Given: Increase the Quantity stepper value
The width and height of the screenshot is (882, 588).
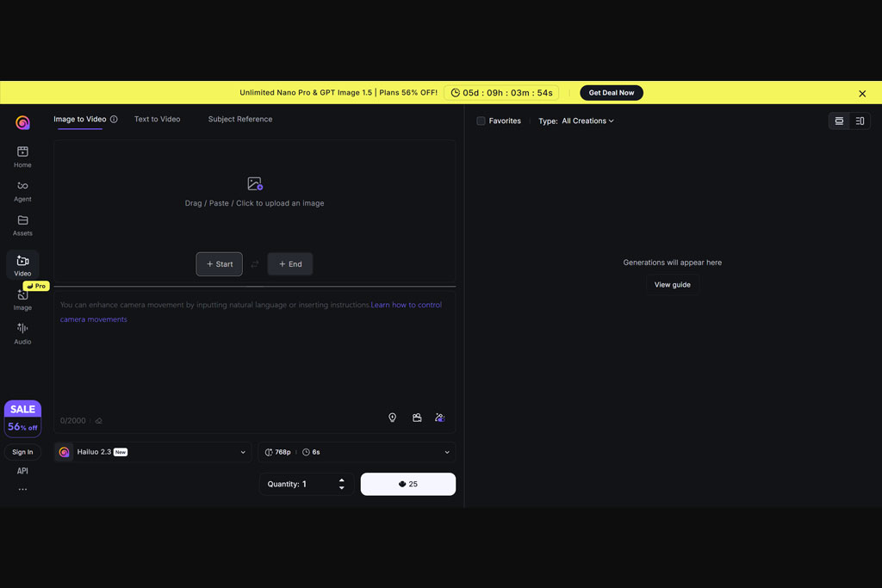Looking at the screenshot, I should coord(341,480).
